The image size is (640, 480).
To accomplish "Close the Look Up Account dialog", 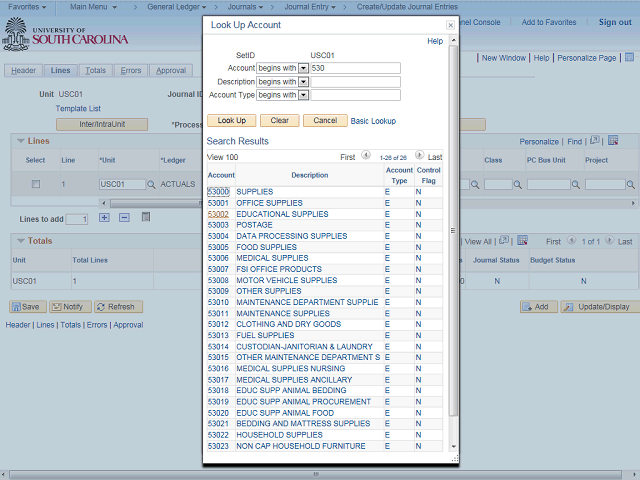I will 450,24.
